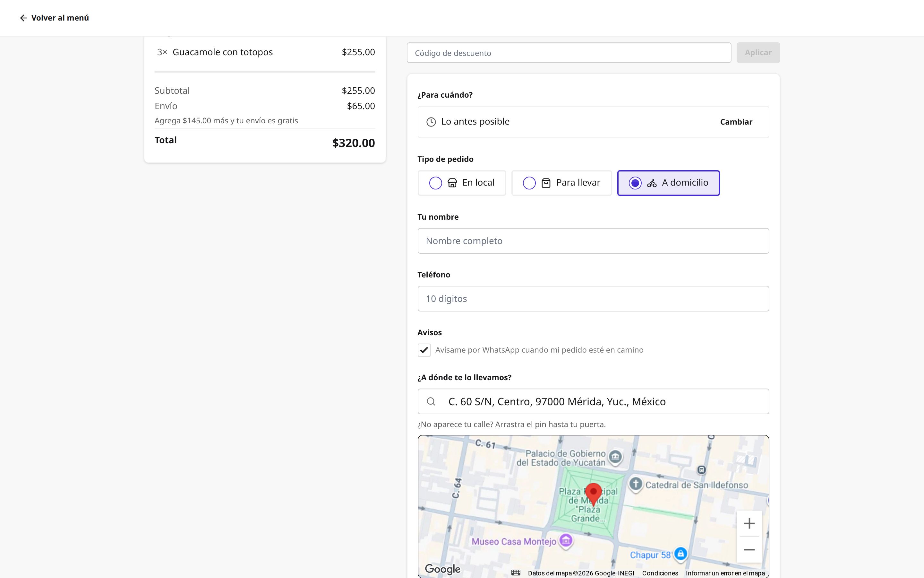Click the back arrow icon beside Volver al menú

[x=23, y=18]
